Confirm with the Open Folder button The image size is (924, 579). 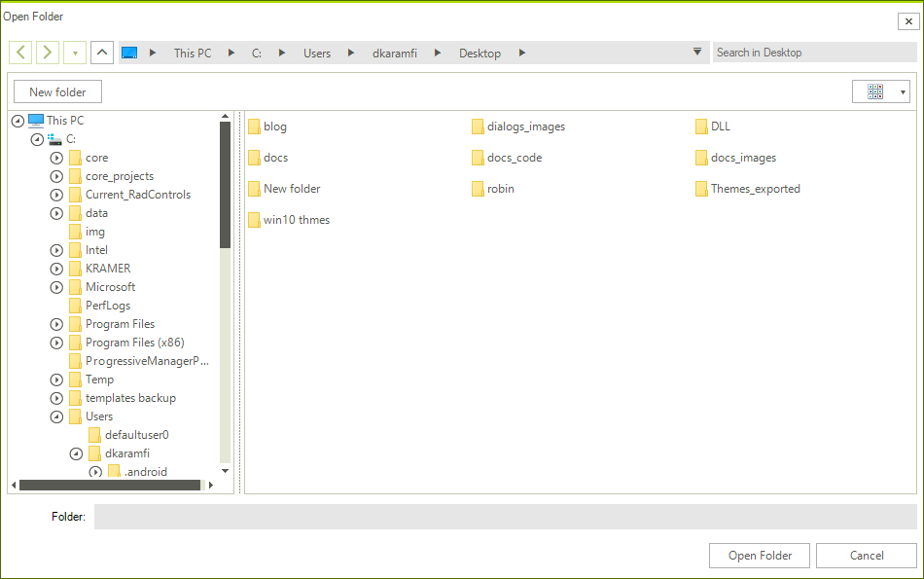pyautogui.click(x=759, y=555)
